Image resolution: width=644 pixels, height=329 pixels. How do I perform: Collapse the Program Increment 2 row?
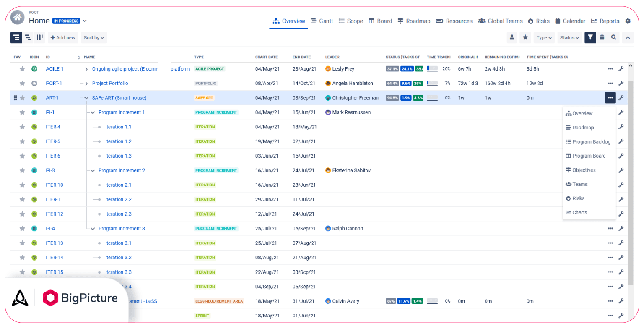click(x=93, y=170)
